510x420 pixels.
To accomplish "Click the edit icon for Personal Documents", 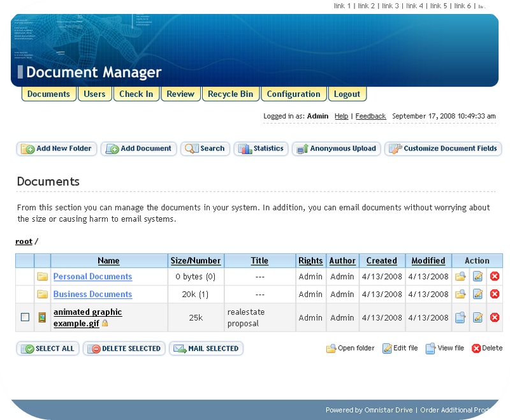I will point(477,277).
